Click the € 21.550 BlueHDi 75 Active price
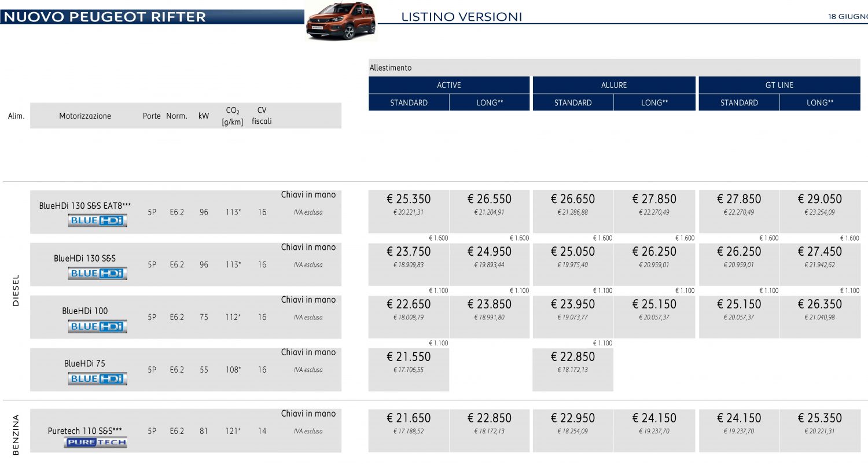 click(x=409, y=357)
